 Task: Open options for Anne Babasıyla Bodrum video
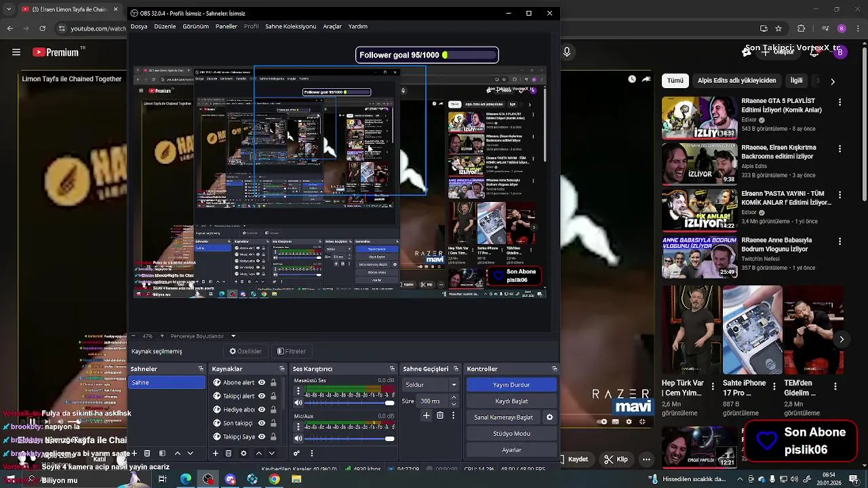tap(840, 241)
